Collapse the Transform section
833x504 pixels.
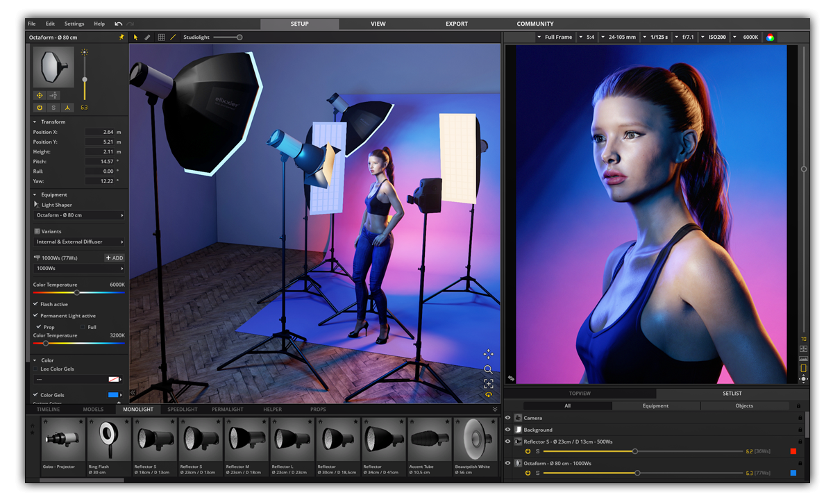[35, 122]
